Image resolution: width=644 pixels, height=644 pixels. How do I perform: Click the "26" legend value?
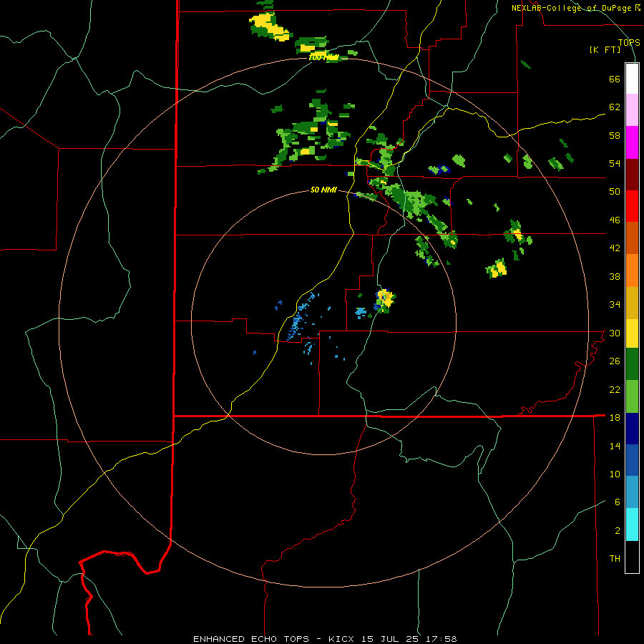615,361
